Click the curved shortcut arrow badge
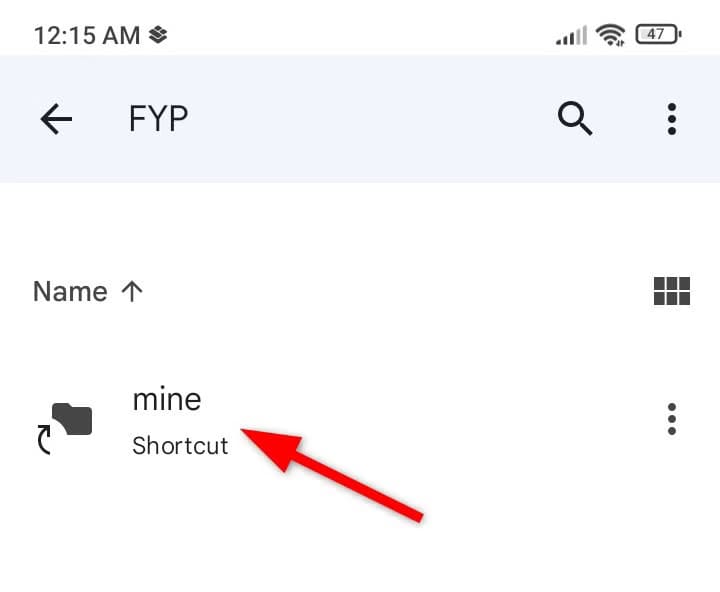The width and height of the screenshot is (720, 592). (x=45, y=438)
